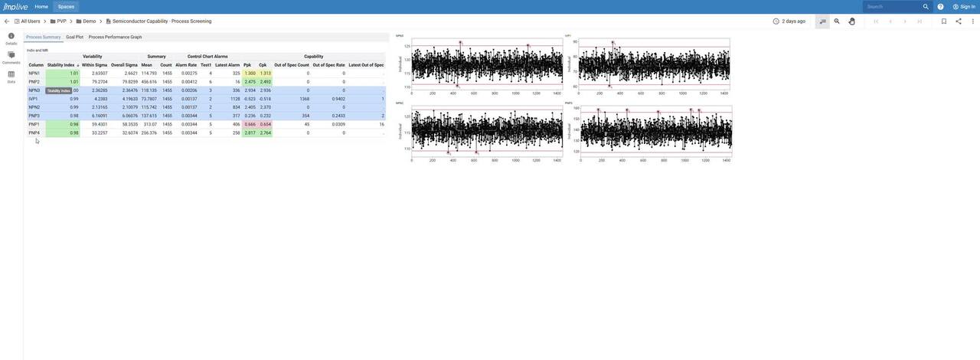The image size is (980, 360).
Task: Switch to Process Performance Graph tab
Action: pyautogui.click(x=115, y=37)
